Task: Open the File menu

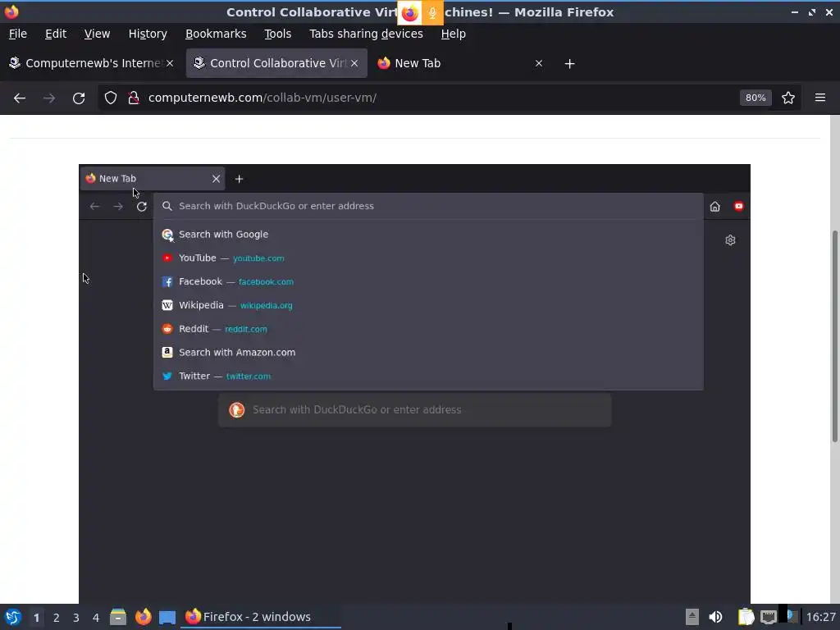Action: [18, 34]
